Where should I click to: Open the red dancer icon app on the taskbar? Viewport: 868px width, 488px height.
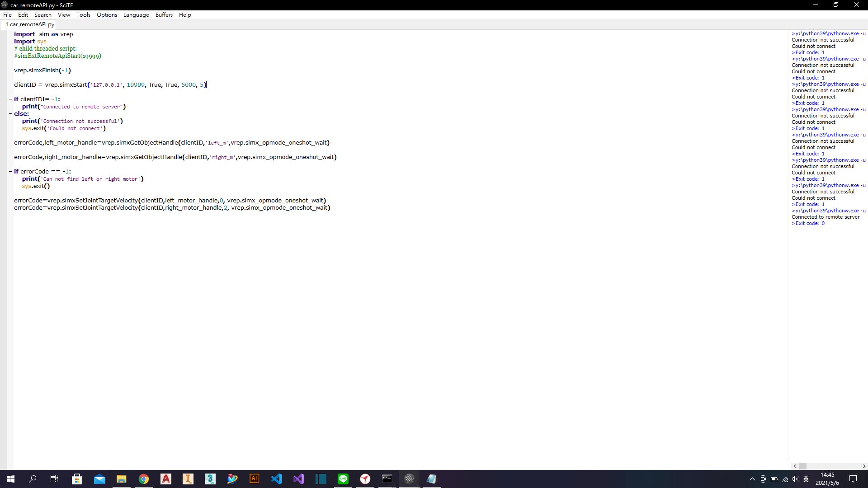pos(365,479)
